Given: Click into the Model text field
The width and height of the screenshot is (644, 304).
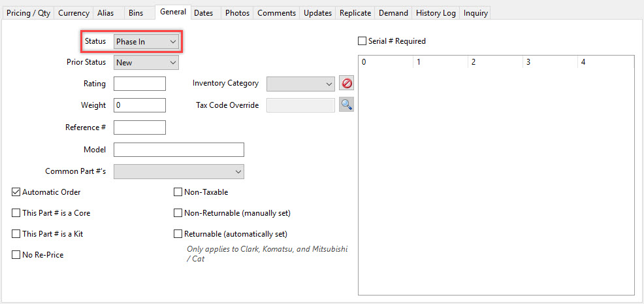Looking at the screenshot, I should 179,150.
